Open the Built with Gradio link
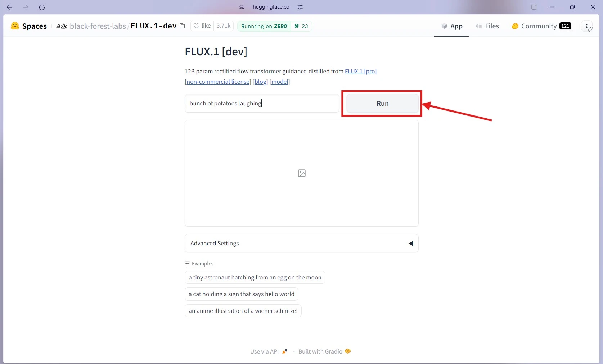603x364 pixels. [324, 351]
